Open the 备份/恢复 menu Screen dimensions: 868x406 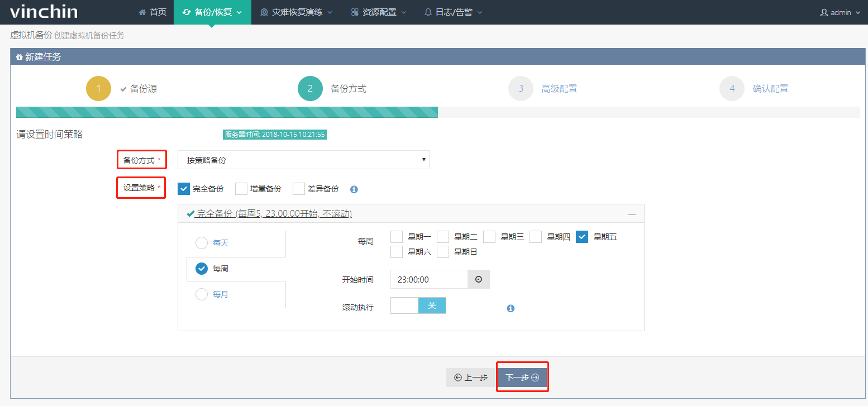[x=212, y=12]
